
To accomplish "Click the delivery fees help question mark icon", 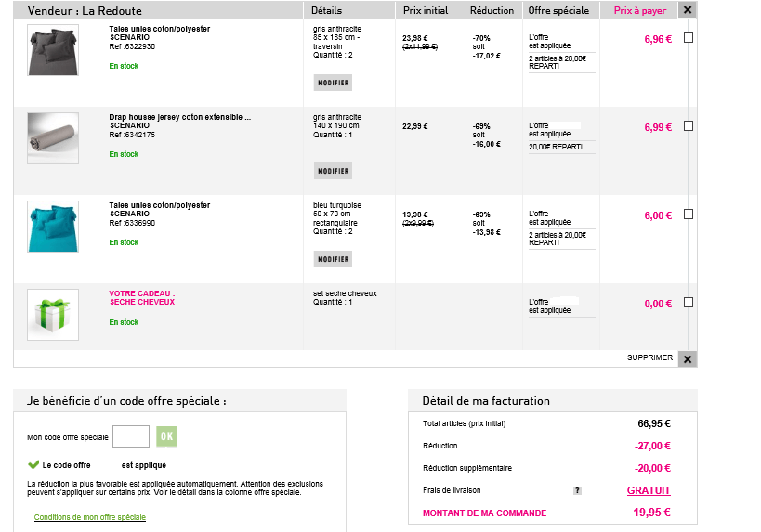I will [x=577, y=490].
